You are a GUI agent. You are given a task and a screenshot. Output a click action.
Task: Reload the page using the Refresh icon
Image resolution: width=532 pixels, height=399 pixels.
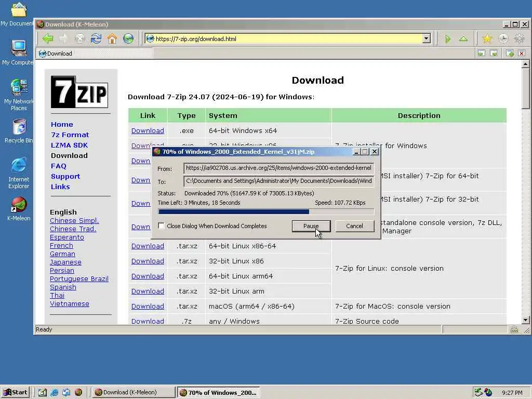click(96, 38)
